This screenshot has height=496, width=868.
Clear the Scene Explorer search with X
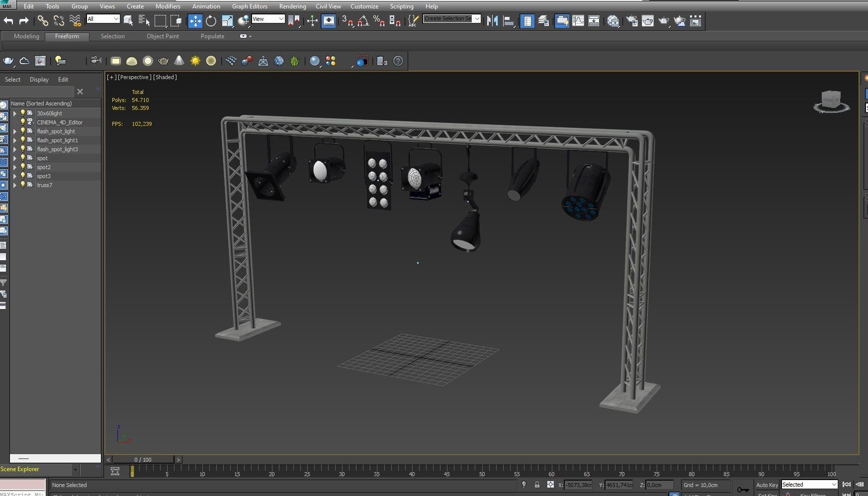click(80, 92)
